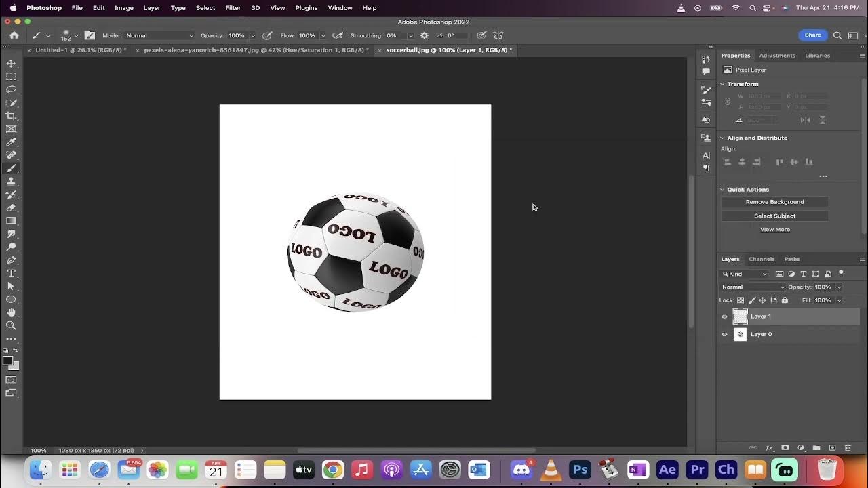This screenshot has height=488, width=868.
Task: Toggle the airbrush build-up button
Action: pos(337,35)
